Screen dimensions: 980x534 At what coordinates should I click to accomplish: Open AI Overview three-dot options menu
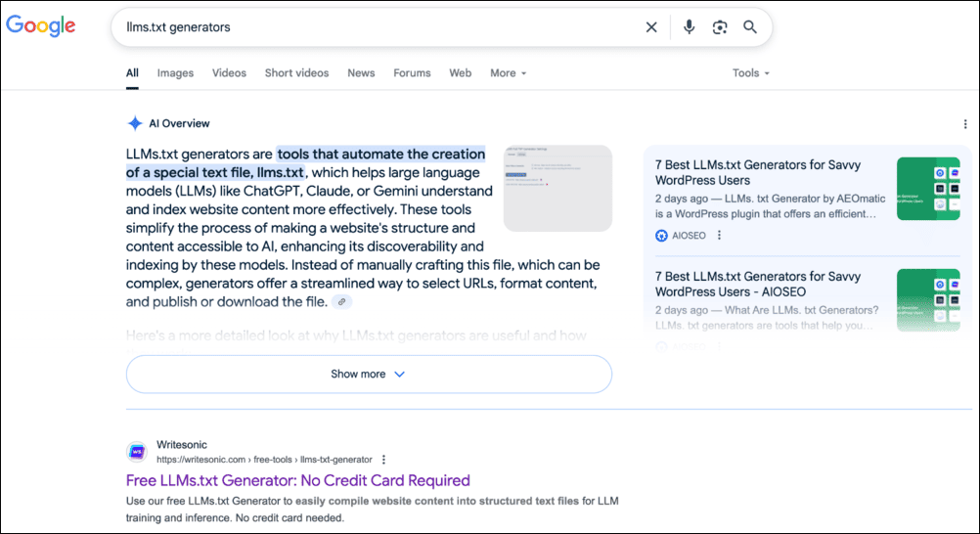point(965,124)
